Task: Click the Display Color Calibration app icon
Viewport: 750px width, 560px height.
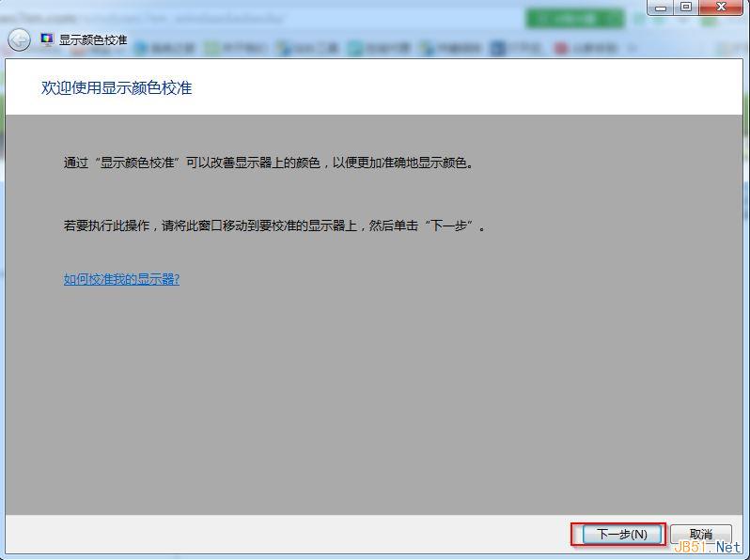Action: [47, 39]
